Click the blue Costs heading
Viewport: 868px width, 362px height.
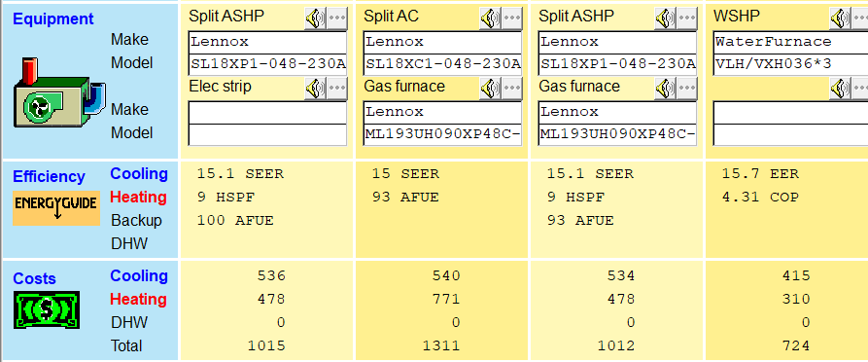(x=34, y=278)
